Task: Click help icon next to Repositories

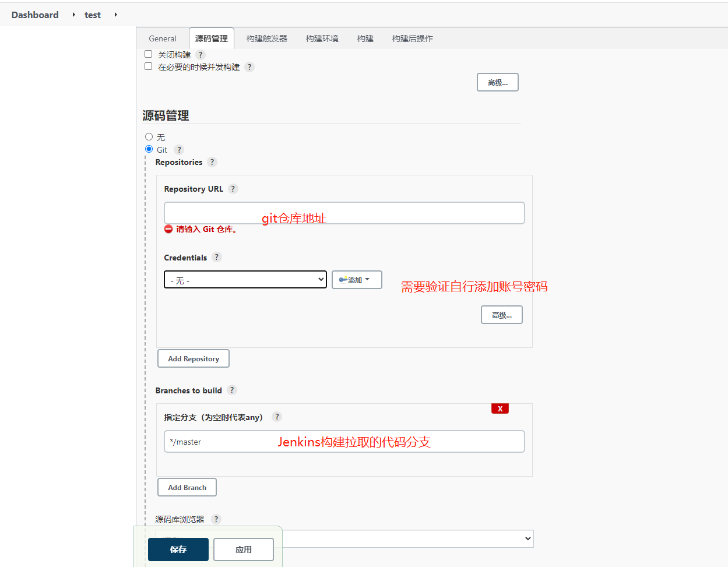Action: 212,162
